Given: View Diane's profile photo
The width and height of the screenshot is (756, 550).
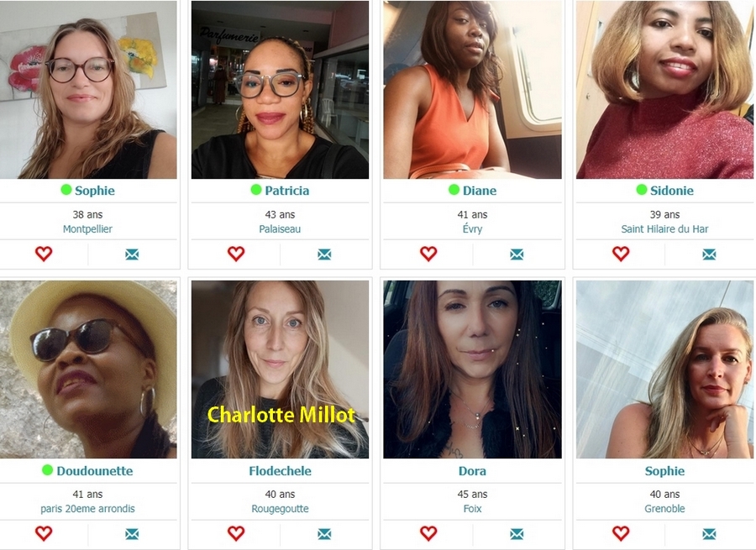Looking at the screenshot, I should tap(472, 90).
